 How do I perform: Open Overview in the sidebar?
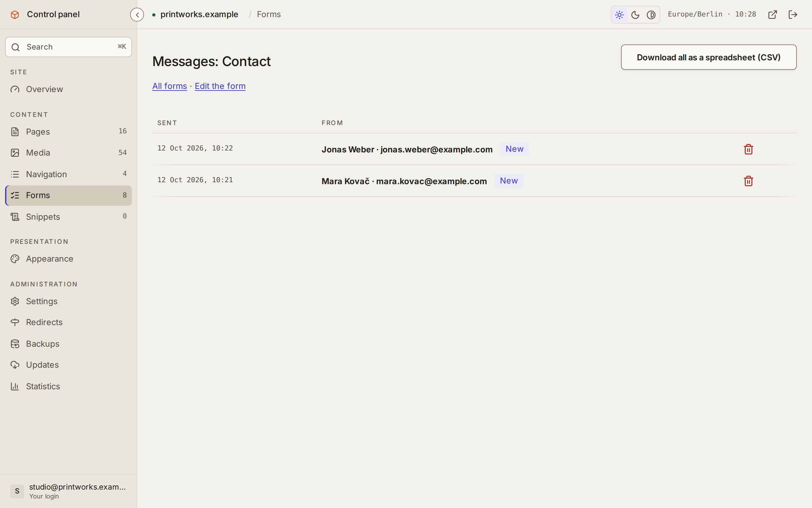pyautogui.click(x=68, y=89)
